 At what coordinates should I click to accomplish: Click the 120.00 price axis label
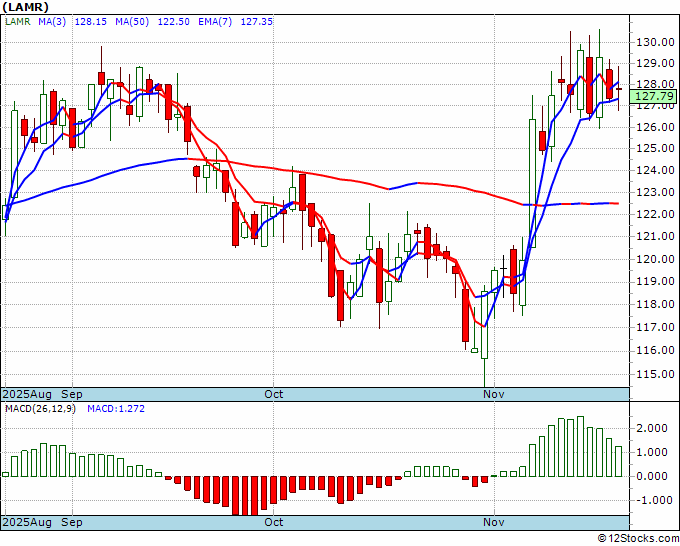coord(655,259)
